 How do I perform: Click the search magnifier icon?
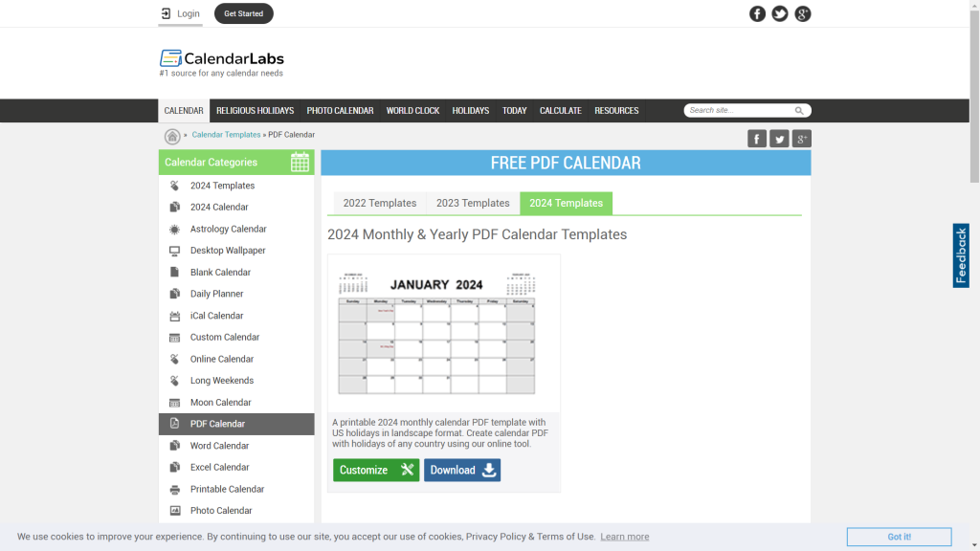tap(799, 111)
